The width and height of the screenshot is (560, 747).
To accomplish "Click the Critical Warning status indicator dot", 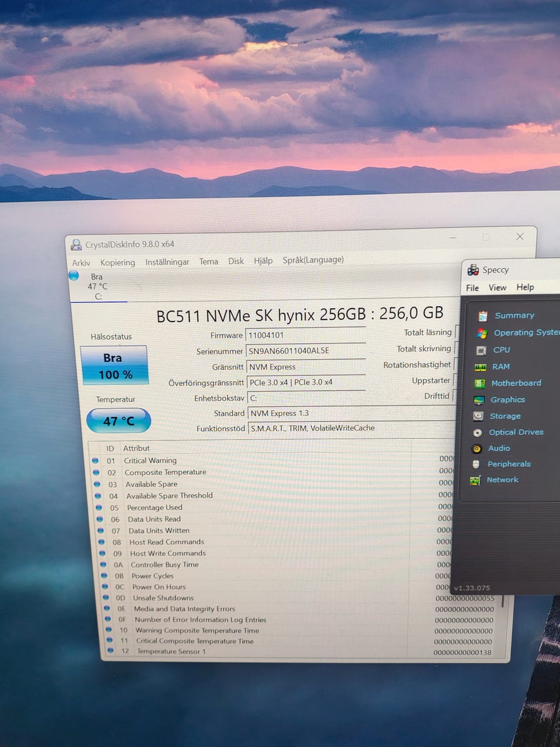I will click(95, 460).
